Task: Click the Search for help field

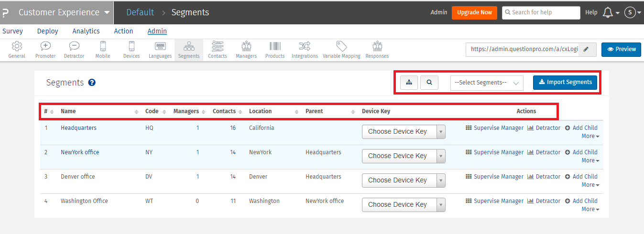Action: point(541,12)
